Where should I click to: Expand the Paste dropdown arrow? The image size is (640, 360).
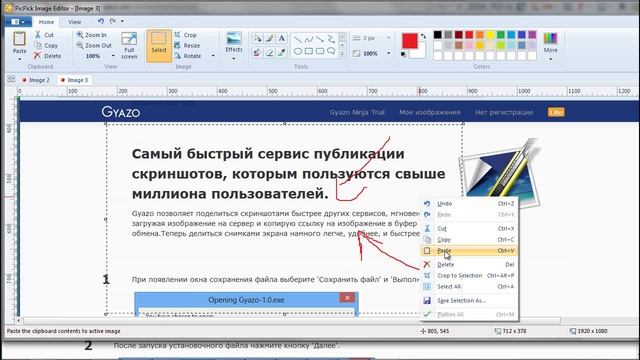pos(19,60)
